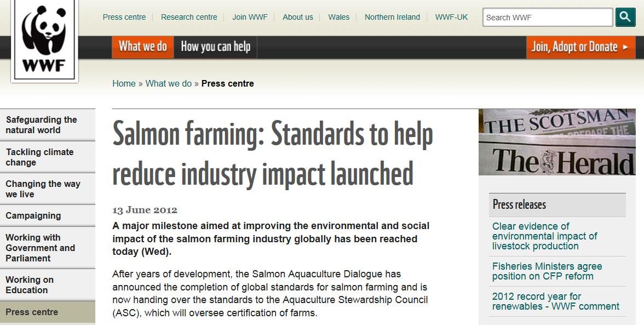Image resolution: width=644 pixels, height=325 pixels.
Task: Click the What we do breadcrumb
Action: click(x=169, y=83)
